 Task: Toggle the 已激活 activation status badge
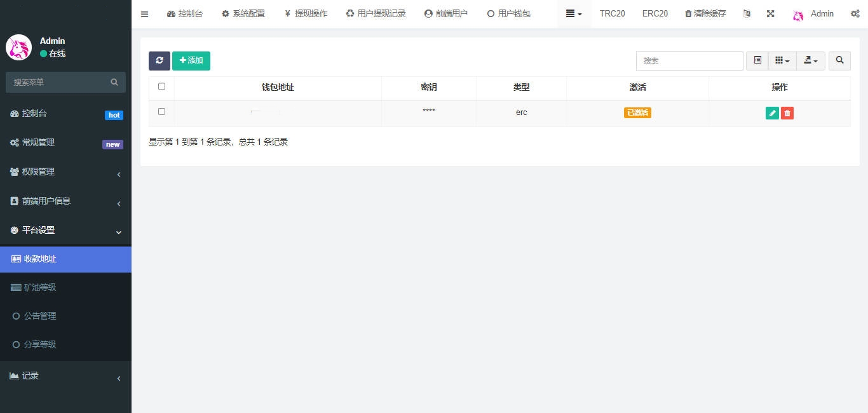(637, 112)
